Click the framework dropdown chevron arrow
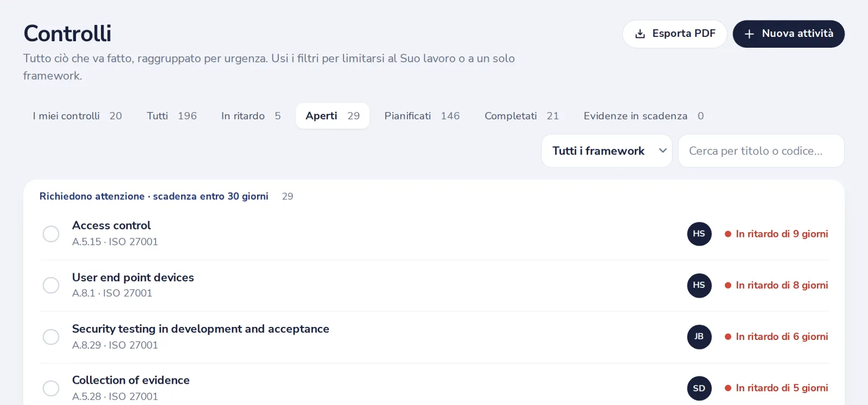The height and width of the screenshot is (405, 868). pyautogui.click(x=662, y=151)
